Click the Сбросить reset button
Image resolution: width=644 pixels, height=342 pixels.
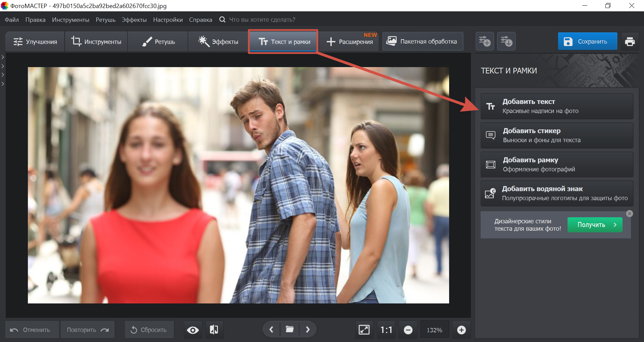click(149, 330)
